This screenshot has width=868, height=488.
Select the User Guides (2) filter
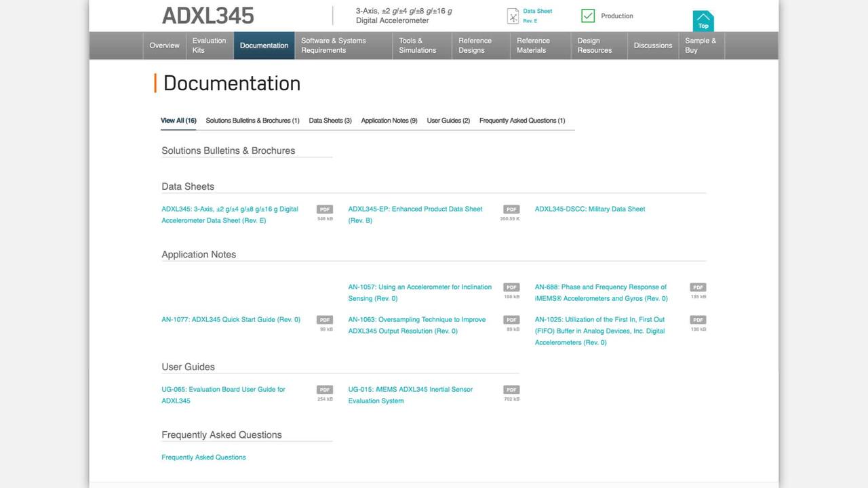tap(448, 121)
